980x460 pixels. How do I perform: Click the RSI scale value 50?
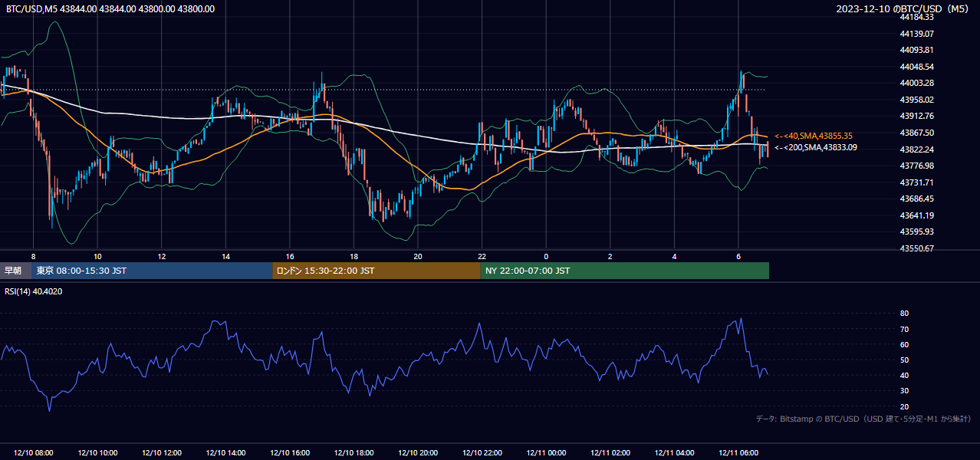904,360
